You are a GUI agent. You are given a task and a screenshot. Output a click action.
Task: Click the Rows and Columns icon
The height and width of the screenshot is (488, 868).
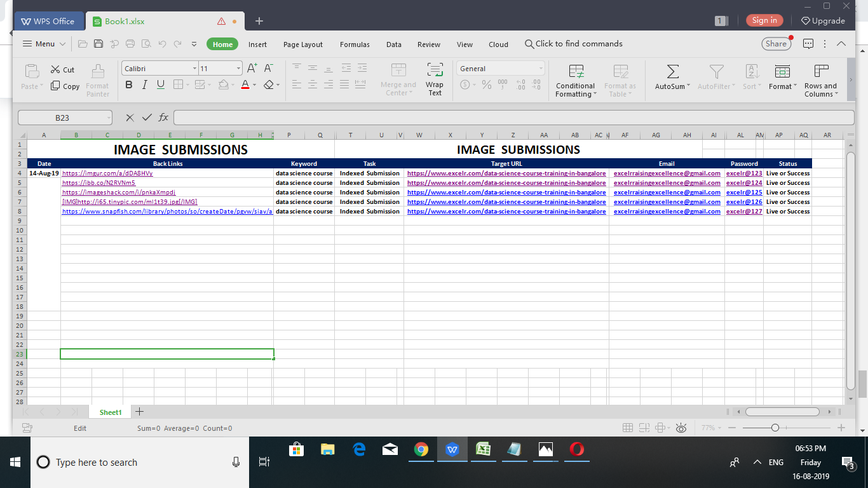tap(821, 71)
